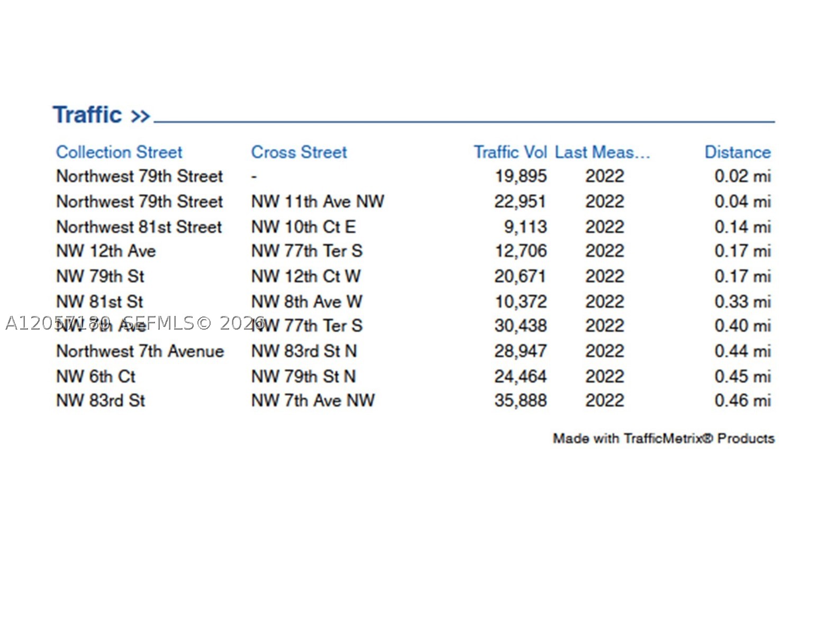Select the NW 12th Ave row
The height and width of the screenshot is (644, 834).
413,251
